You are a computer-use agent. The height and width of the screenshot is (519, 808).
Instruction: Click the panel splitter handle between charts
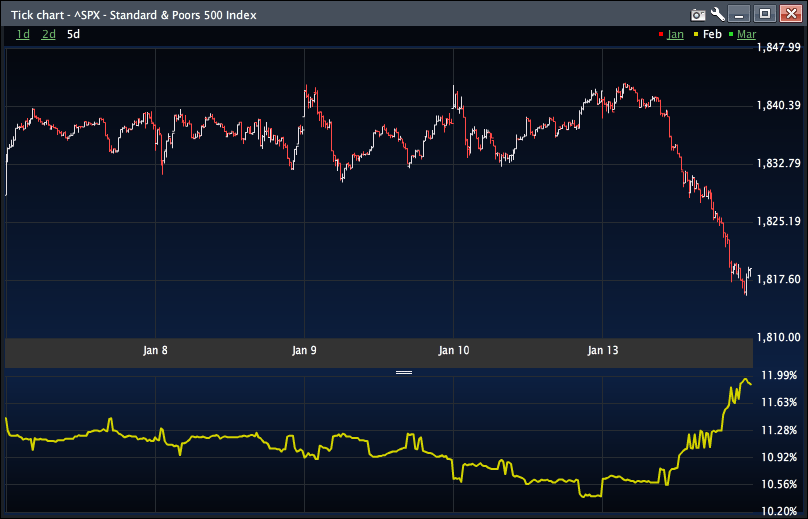pyautogui.click(x=404, y=372)
